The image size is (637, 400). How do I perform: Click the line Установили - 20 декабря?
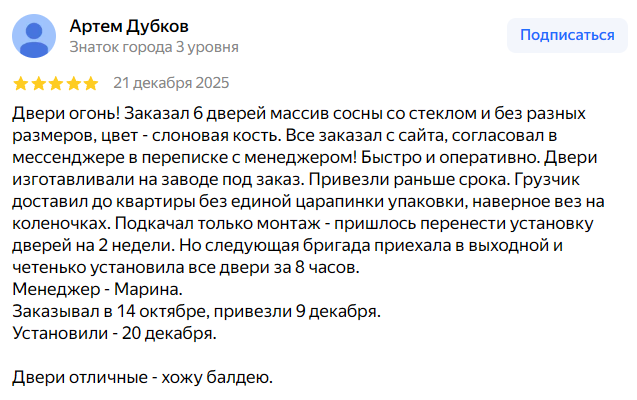point(114,334)
